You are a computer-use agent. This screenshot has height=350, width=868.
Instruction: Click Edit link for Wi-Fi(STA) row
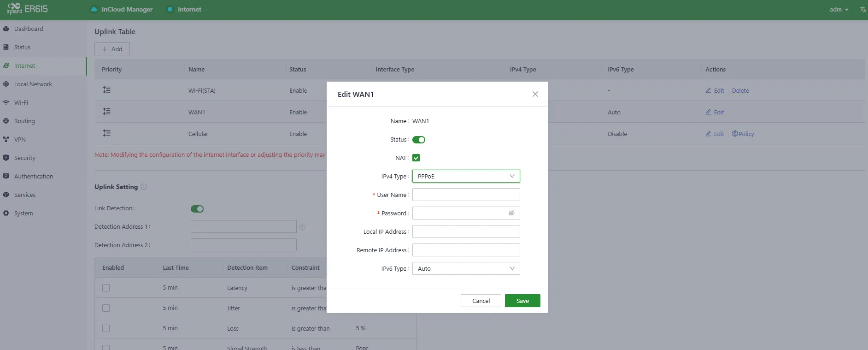[715, 90]
